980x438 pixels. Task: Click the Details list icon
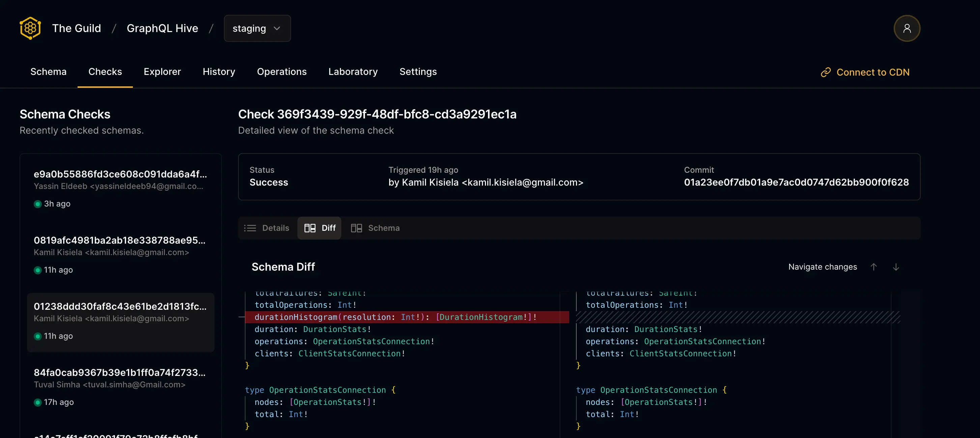tap(250, 228)
